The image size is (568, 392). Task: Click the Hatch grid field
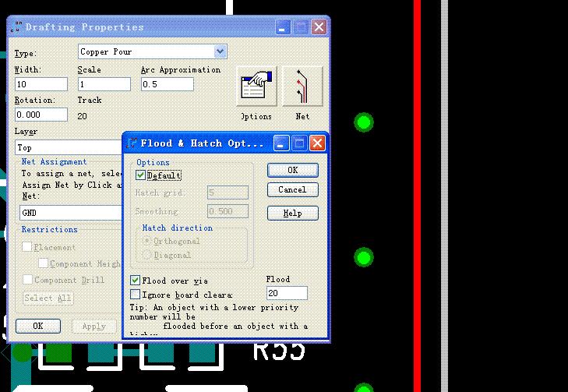[x=228, y=192]
